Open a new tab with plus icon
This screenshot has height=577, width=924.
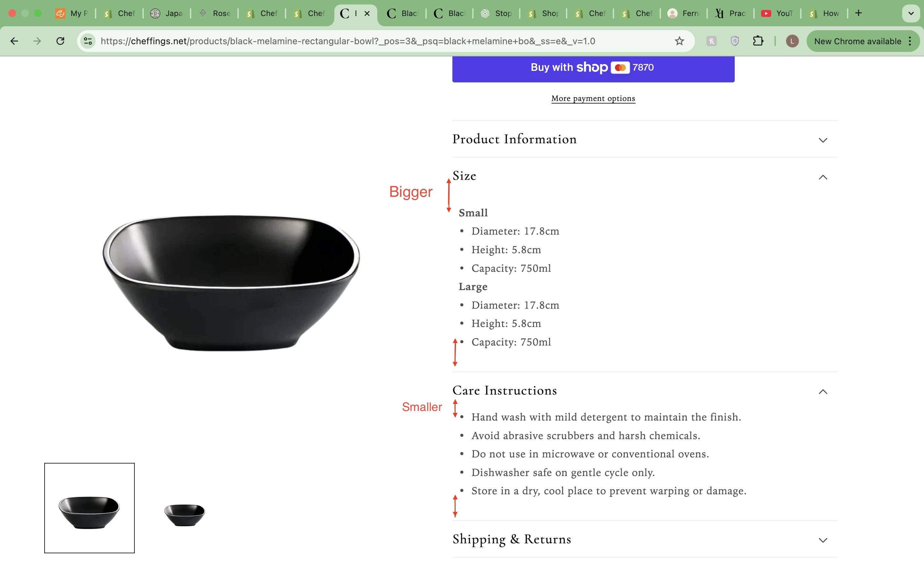click(x=859, y=13)
